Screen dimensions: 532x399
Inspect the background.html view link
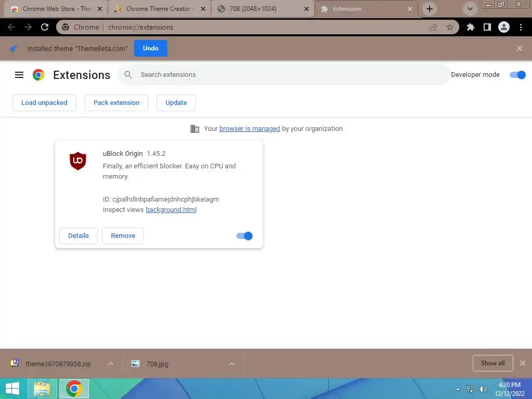pyautogui.click(x=171, y=210)
